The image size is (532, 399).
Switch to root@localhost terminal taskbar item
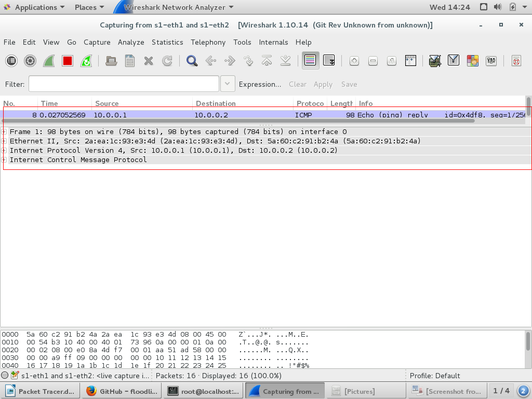(204, 391)
